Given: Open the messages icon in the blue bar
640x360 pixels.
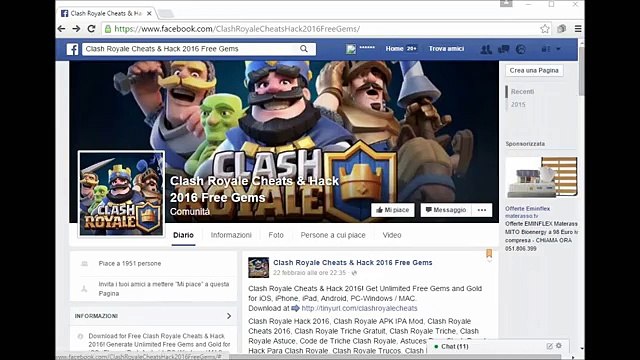Looking at the screenshot, I should [503, 49].
